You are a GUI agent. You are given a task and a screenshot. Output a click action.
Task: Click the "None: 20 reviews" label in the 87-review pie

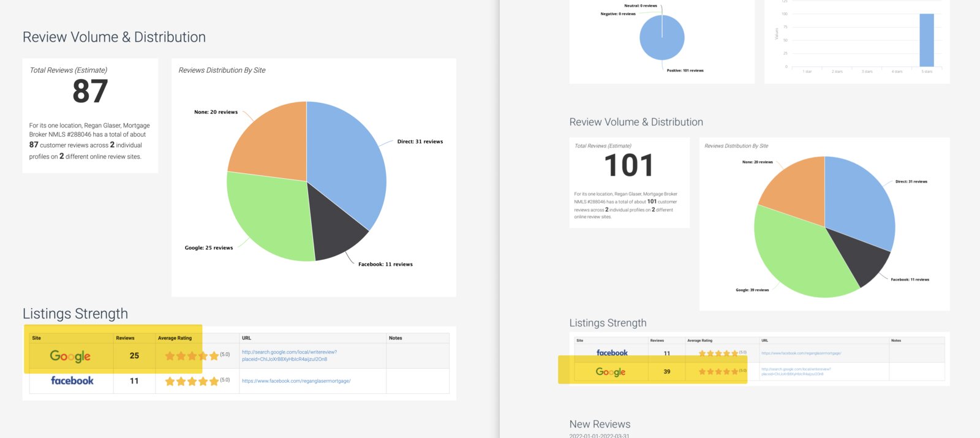click(216, 112)
